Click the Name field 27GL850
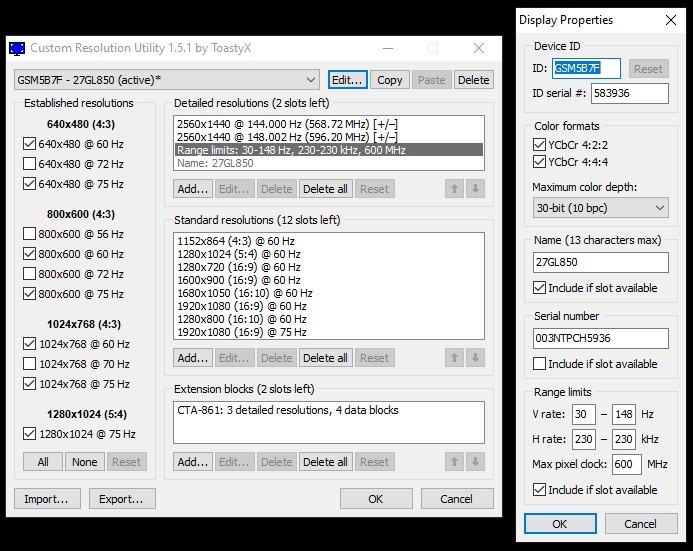The height and width of the screenshot is (551, 693). (601, 262)
